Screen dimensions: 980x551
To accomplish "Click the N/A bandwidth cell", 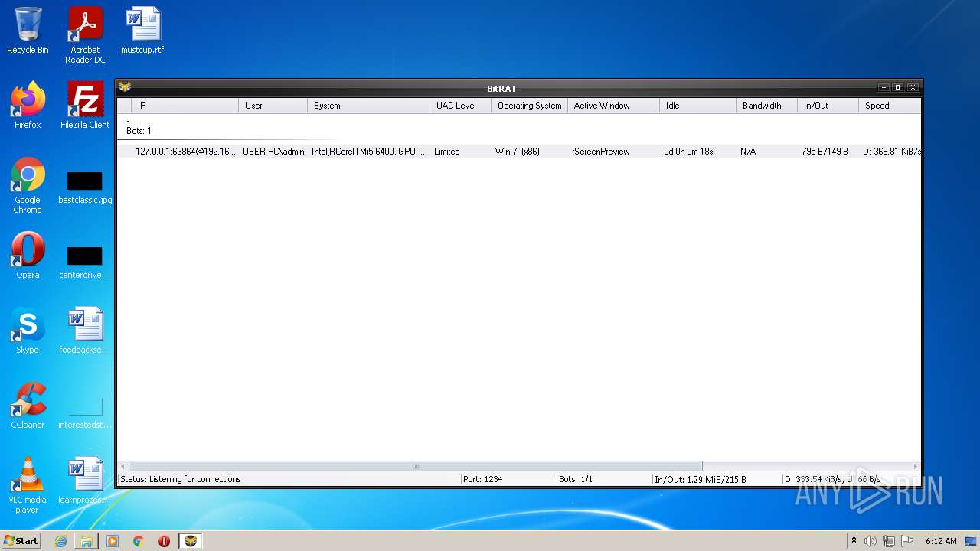I will coord(748,152).
